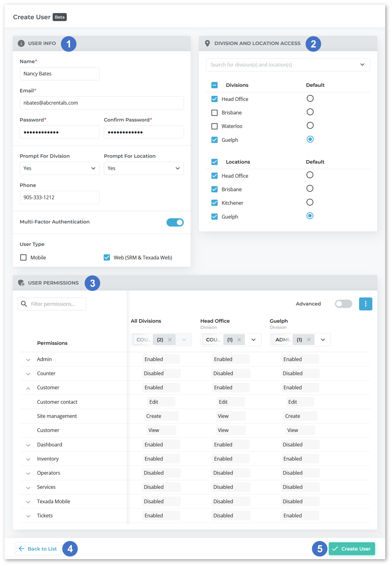Click the location pin icon in Division header
Image resolution: width=392 pixels, height=566 pixels.
pyautogui.click(x=207, y=43)
